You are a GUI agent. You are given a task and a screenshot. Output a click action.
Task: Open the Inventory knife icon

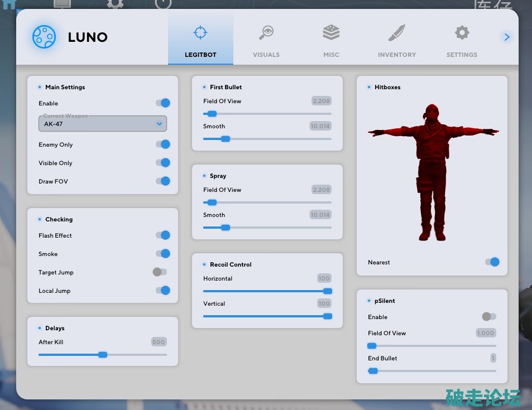tap(397, 33)
